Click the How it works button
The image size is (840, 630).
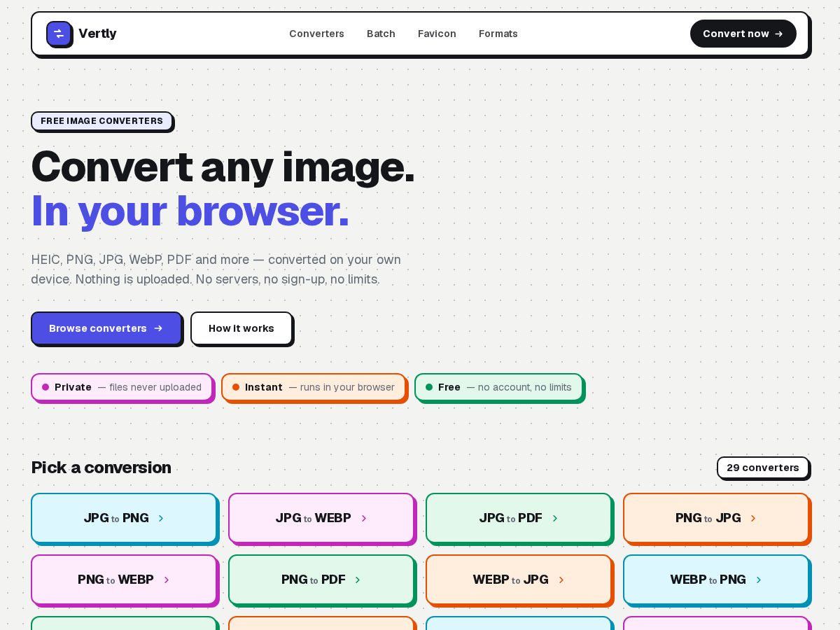[241, 328]
